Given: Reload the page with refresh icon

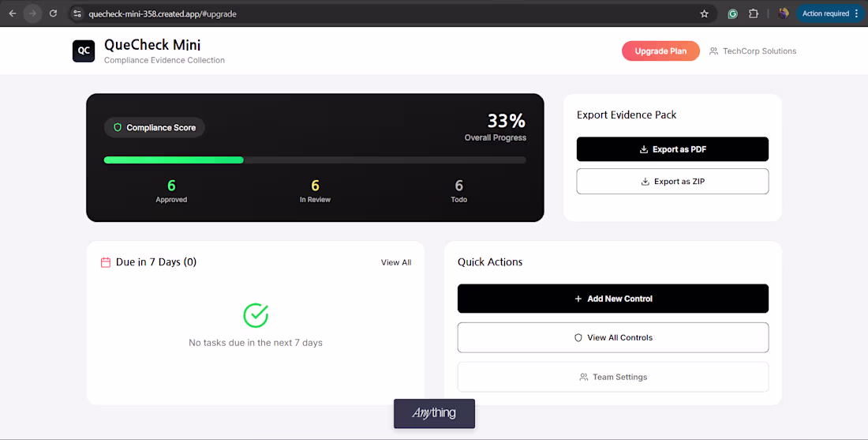Looking at the screenshot, I should pos(53,14).
